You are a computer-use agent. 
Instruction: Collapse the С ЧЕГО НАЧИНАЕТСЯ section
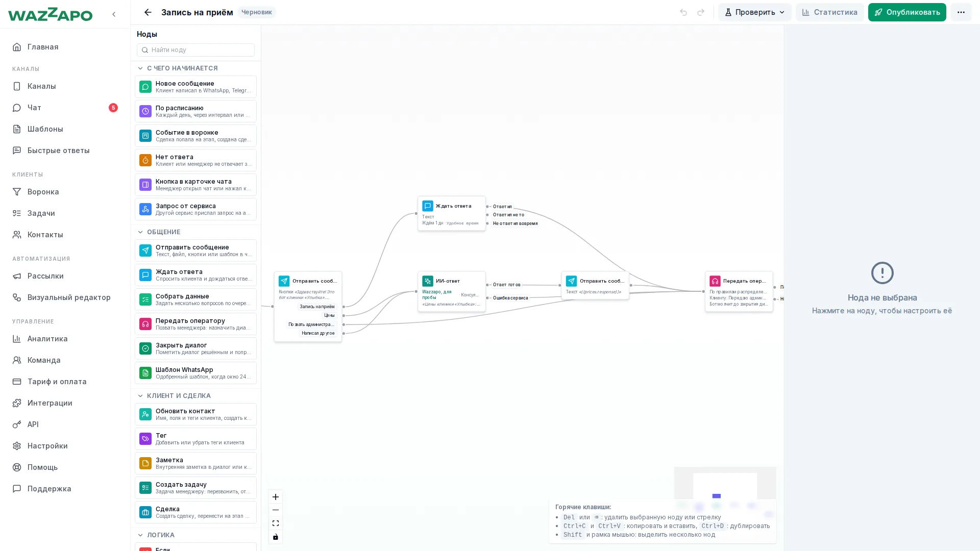click(140, 68)
